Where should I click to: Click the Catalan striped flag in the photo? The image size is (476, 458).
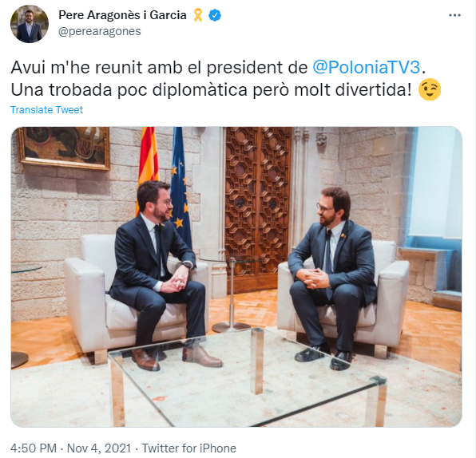click(x=149, y=164)
